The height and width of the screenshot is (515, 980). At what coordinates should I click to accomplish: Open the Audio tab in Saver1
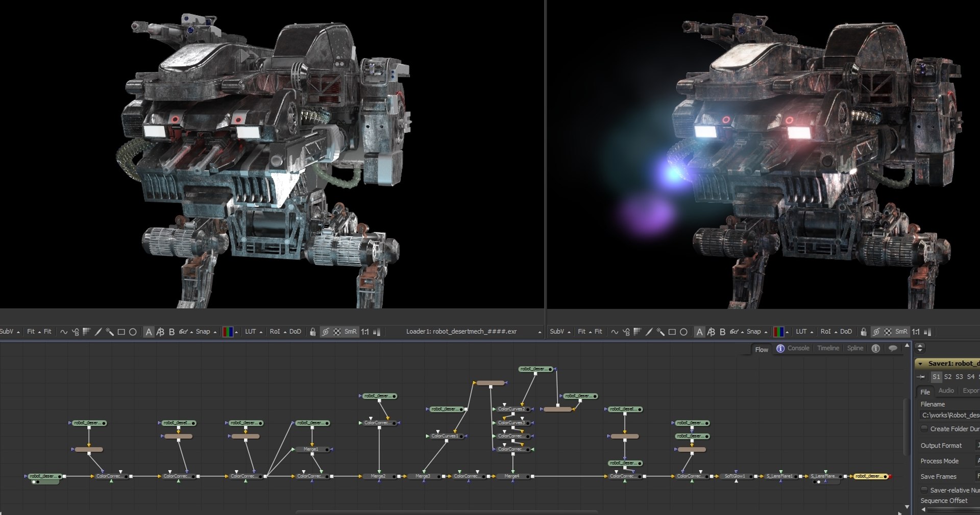tap(946, 390)
